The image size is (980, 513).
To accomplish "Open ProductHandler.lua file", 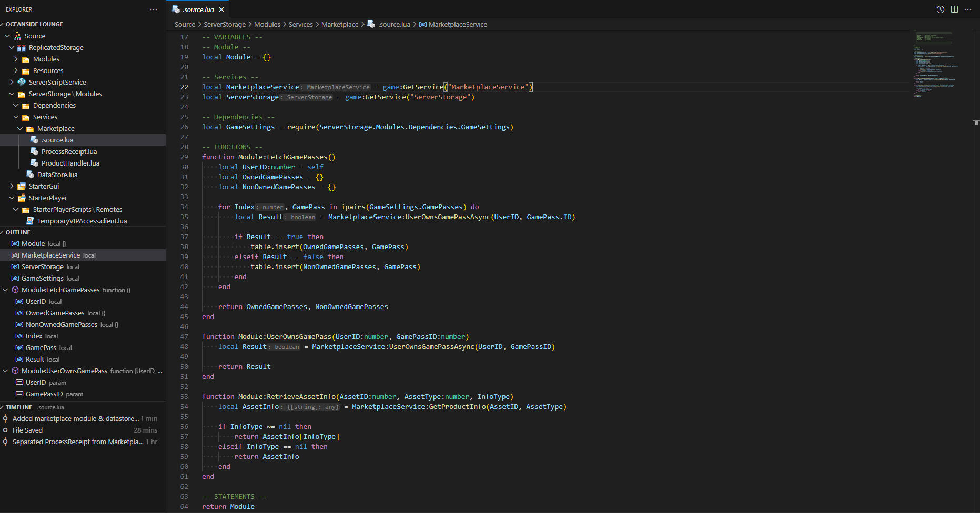I will 83,163.
